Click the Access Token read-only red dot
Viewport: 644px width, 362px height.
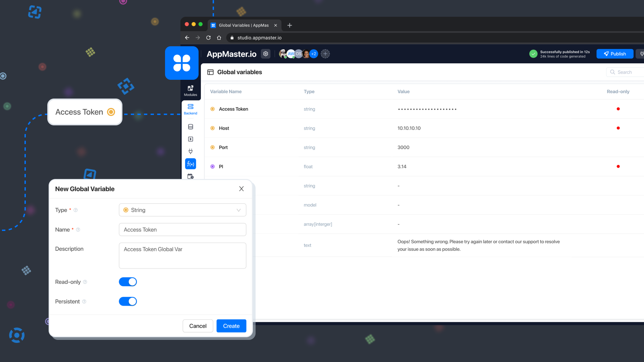(x=618, y=109)
